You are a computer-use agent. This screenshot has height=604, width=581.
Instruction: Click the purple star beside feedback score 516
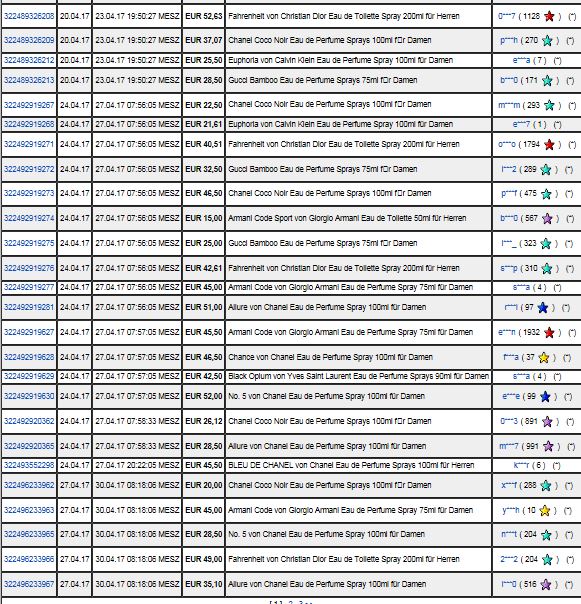point(546,584)
